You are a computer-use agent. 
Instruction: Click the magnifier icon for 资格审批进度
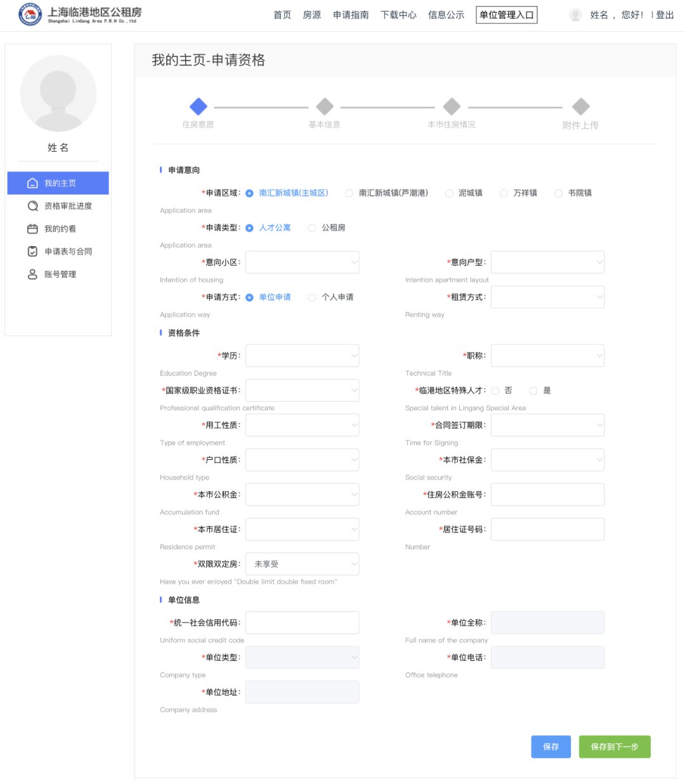click(32, 206)
